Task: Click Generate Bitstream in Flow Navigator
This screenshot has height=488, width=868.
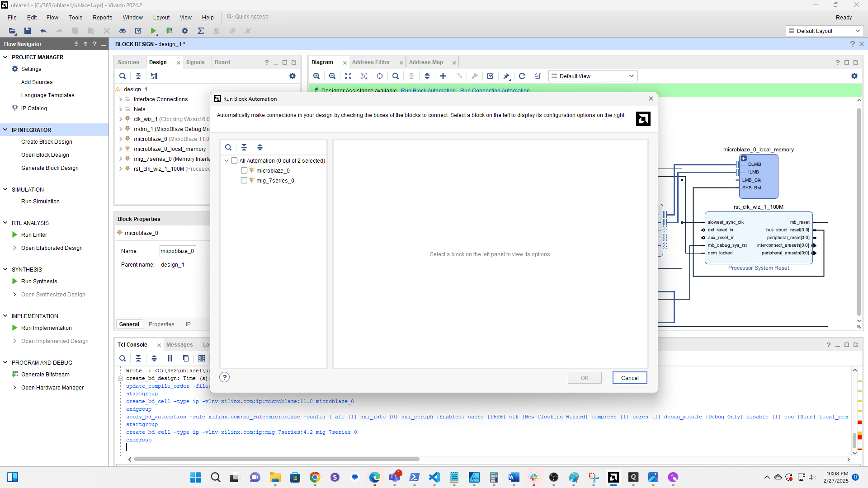Action: (45, 374)
